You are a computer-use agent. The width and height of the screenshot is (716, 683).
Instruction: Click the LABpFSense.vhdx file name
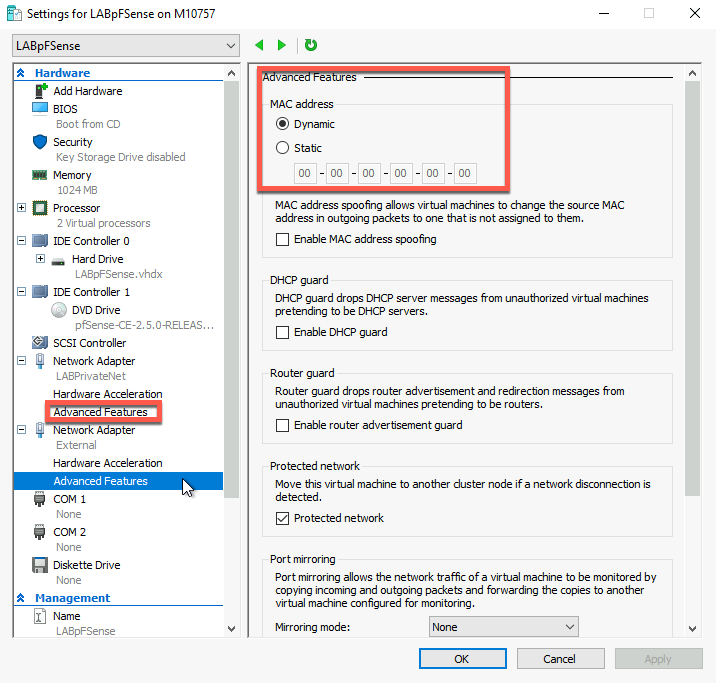pos(119,274)
